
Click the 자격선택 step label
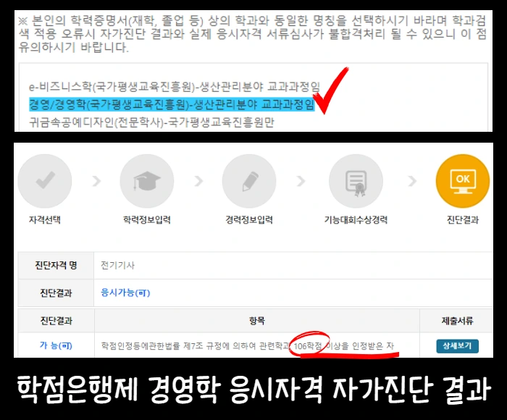[x=45, y=220]
